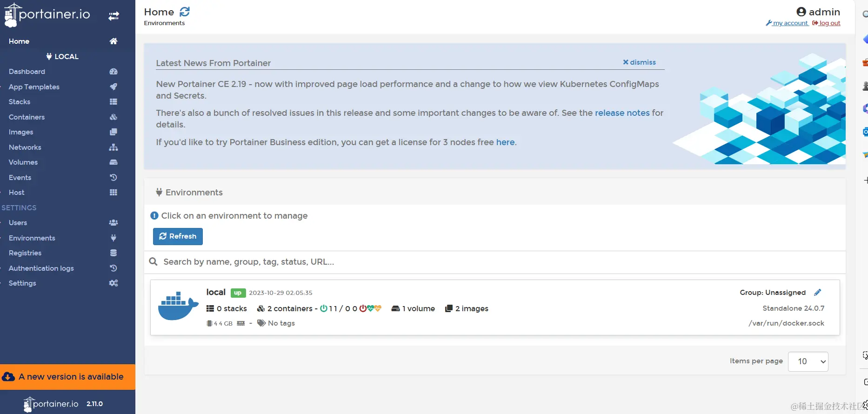Screen dimensions: 868x414
Task: Click the App Templates rocket icon
Action: [114, 87]
